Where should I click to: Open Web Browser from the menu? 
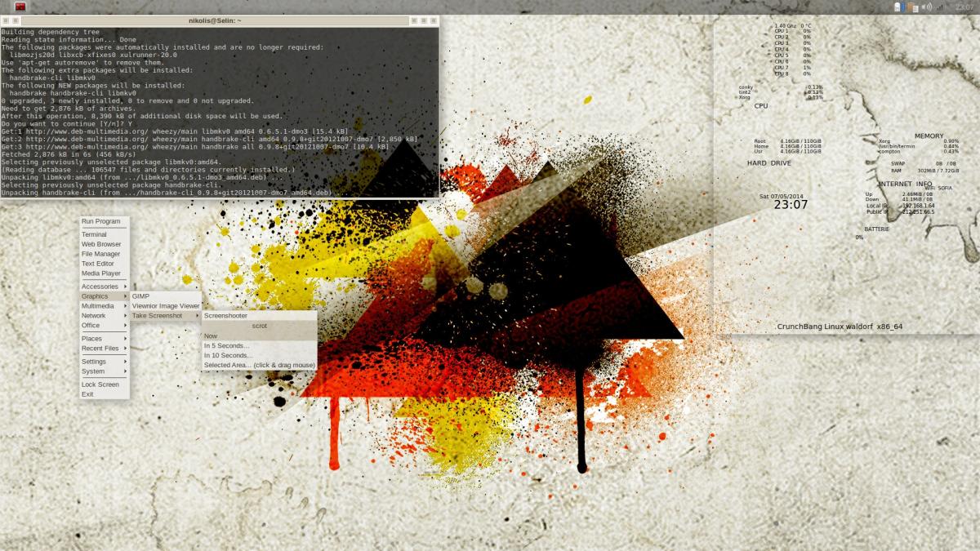(x=104, y=244)
